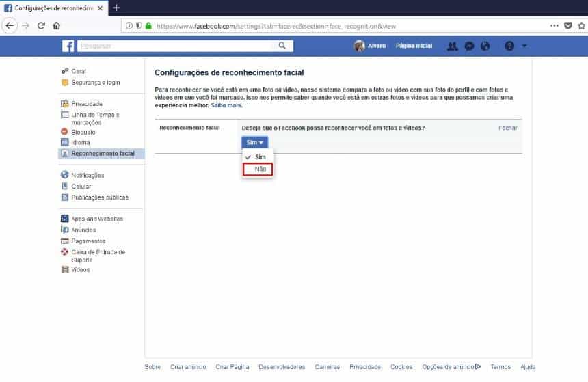The width and height of the screenshot is (588, 382).
Task: Open Messenger icon in header
Action: (469, 46)
